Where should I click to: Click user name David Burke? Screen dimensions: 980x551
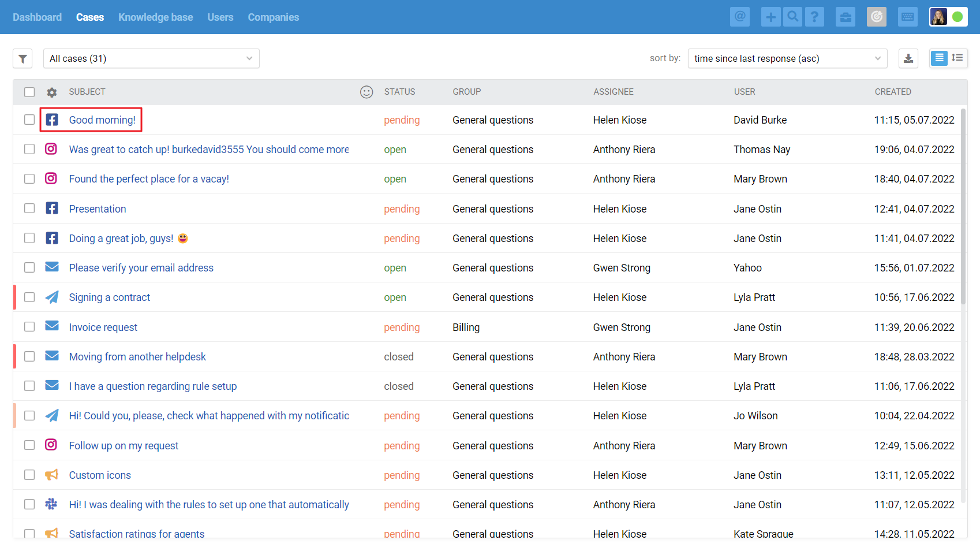[760, 120]
